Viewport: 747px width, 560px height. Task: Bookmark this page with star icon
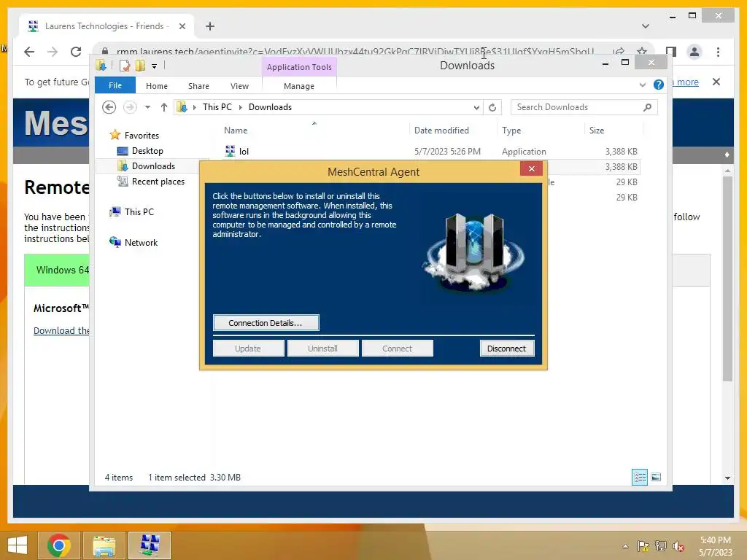(642, 52)
